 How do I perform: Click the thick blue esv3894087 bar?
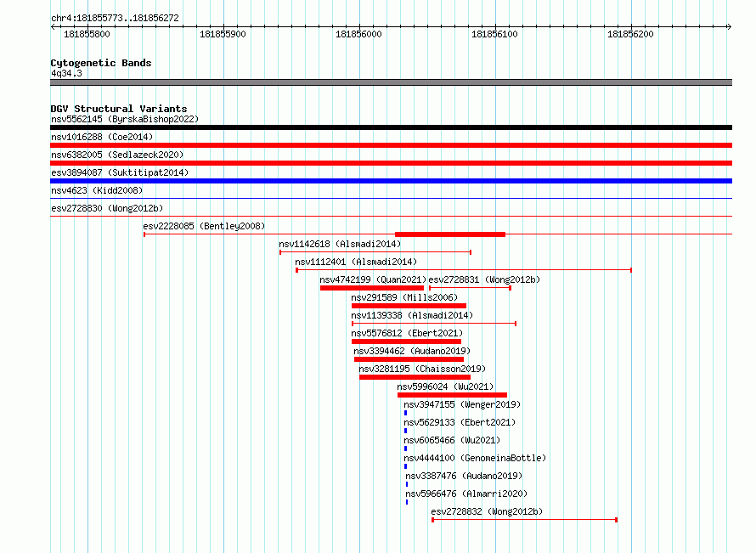pyautogui.click(x=391, y=181)
